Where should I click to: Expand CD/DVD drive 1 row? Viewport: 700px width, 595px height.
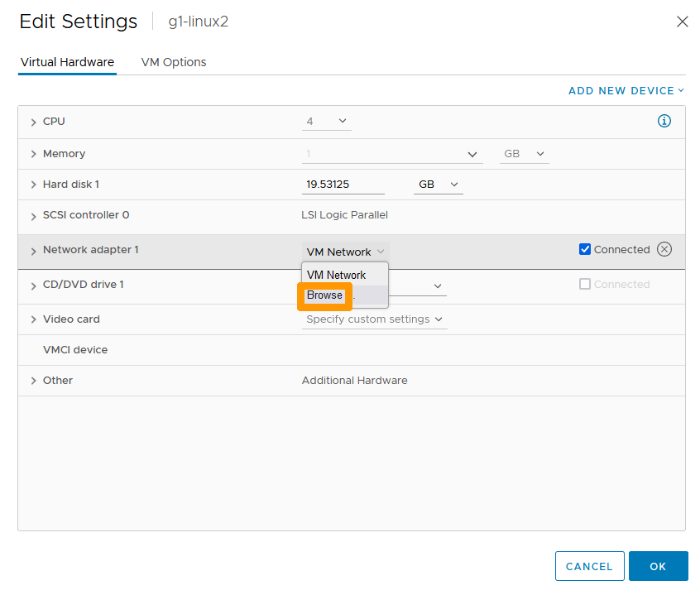(x=34, y=286)
